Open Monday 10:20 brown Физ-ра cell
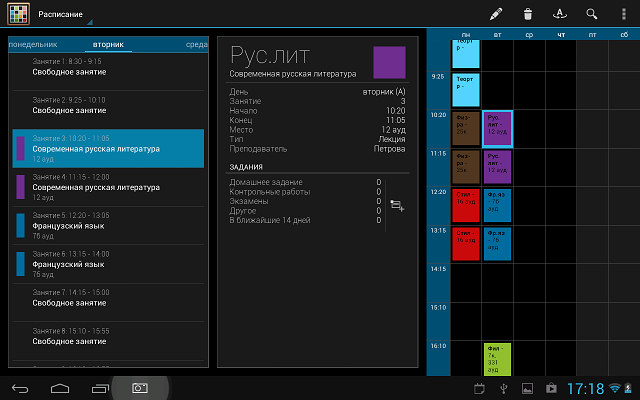 coord(466,129)
